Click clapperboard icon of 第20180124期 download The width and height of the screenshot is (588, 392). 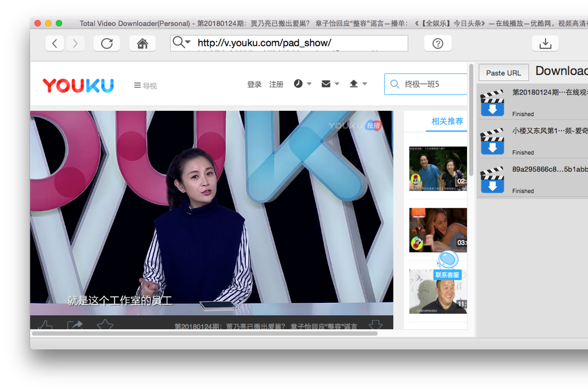click(492, 102)
